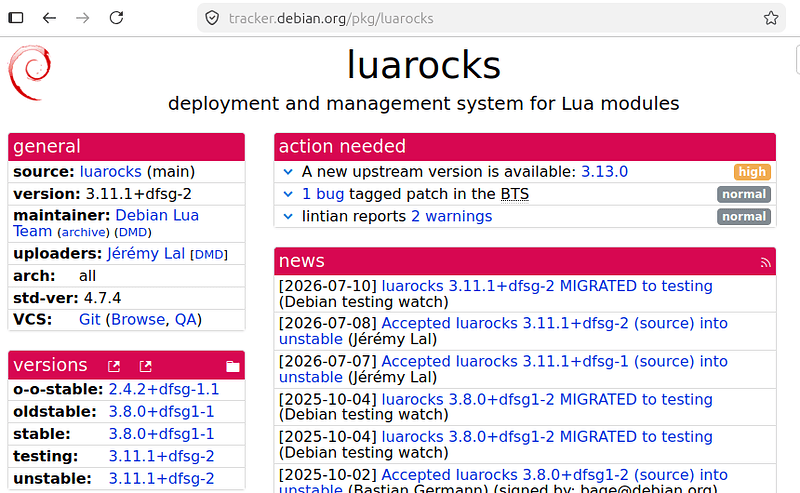
Task: Click the 'high' severity badge
Action: (x=752, y=172)
